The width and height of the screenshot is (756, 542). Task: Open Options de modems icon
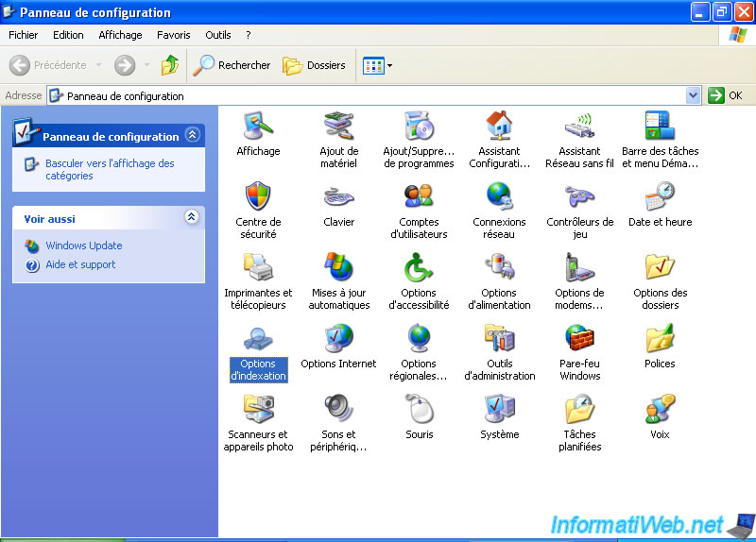(x=579, y=281)
